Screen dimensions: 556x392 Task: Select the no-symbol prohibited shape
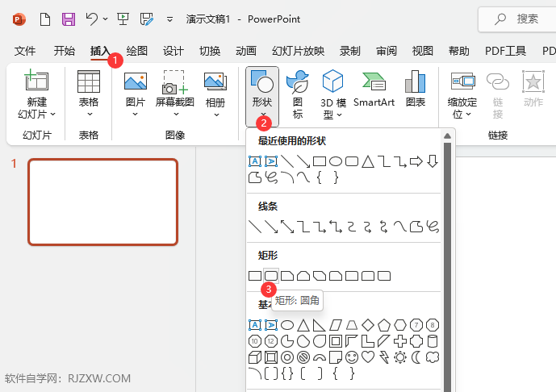[303, 357]
